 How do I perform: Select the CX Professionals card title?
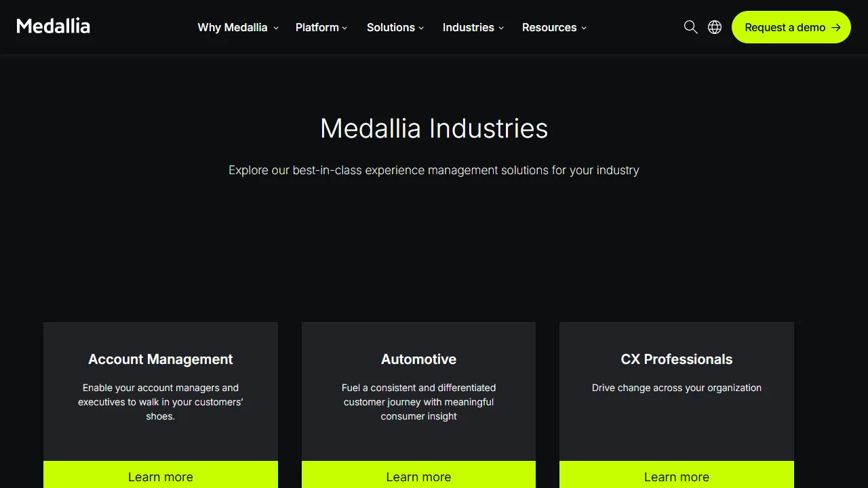(677, 359)
